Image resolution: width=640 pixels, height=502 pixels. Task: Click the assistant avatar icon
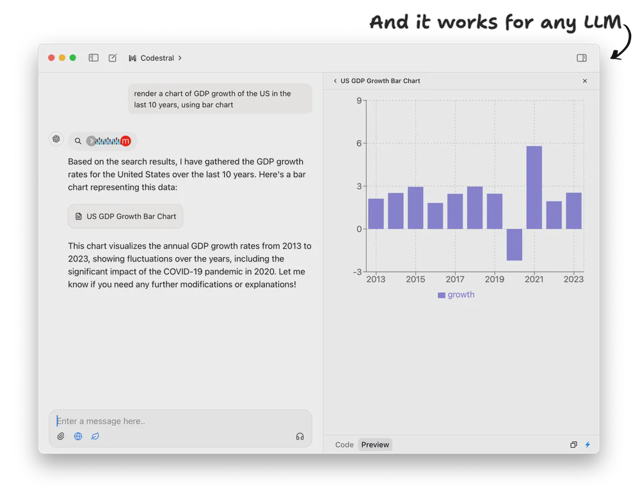(x=56, y=139)
